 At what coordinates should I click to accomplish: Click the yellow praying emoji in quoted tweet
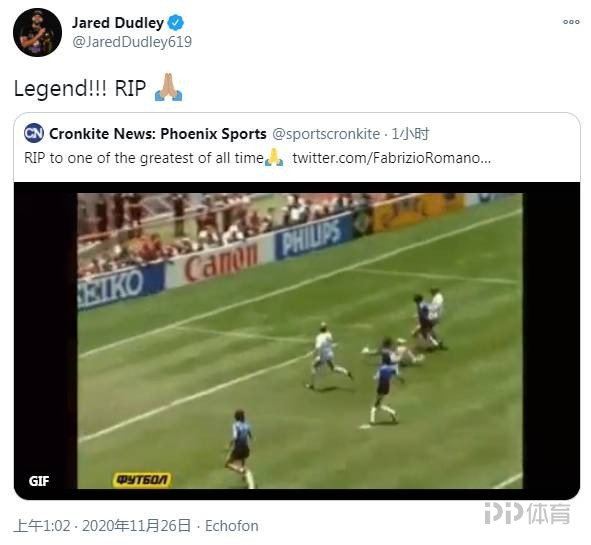(x=274, y=157)
